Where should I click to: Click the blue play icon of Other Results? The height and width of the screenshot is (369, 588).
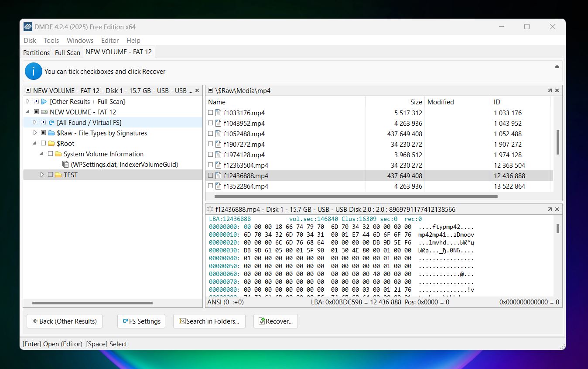click(44, 102)
